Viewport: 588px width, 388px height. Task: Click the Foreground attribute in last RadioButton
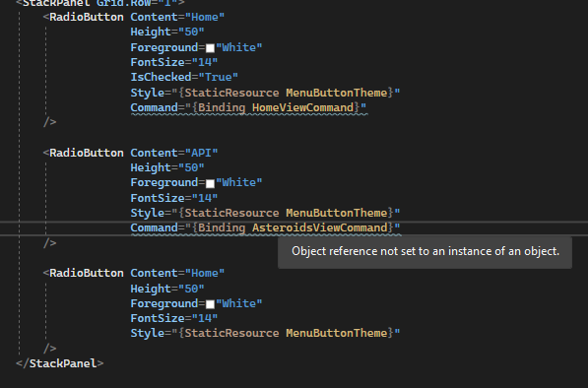[164, 303]
